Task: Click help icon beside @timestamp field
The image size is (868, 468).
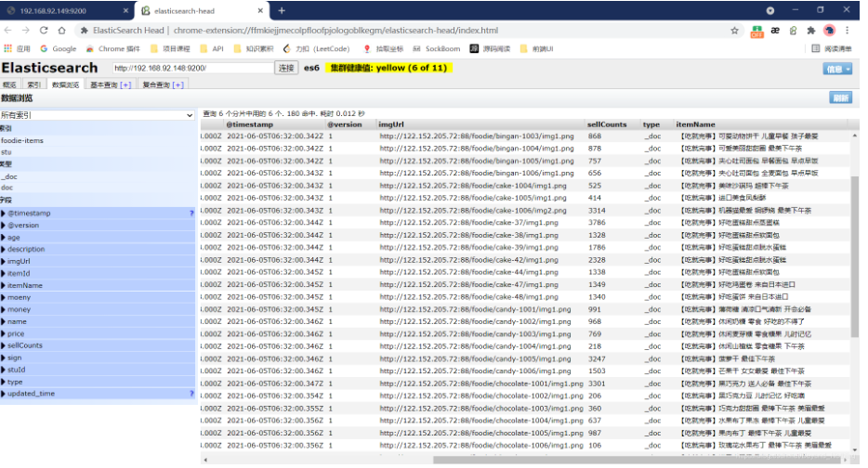Action: (191, 214)
